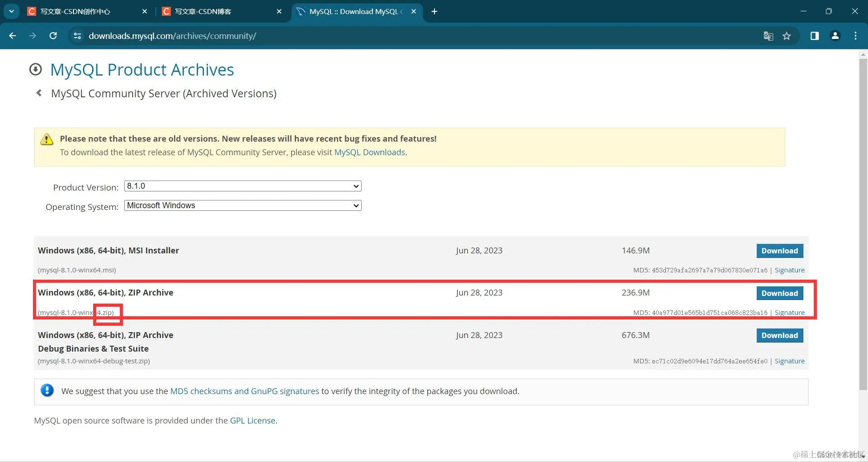Download the 236.9M ZIP Archive
Image resolution: width=868 pixels, height=462 pixels.
point(779,293)
